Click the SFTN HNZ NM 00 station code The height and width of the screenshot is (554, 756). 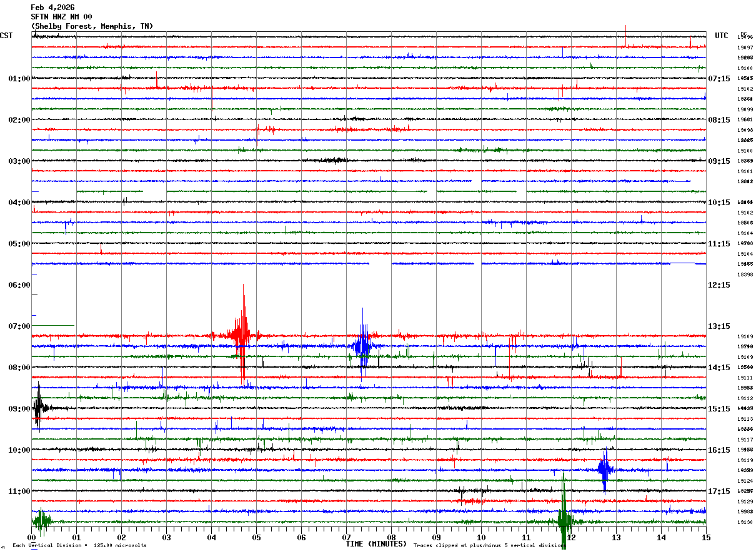[x=61, y=17]
